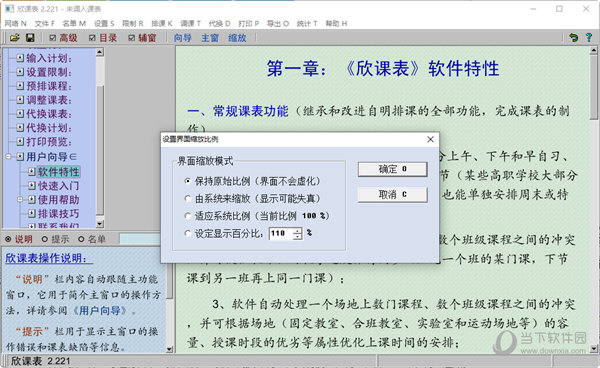The height and width of the screenshot is (368, 600).
Task: Open the 网络 N menu
Action: pos(15,23)
